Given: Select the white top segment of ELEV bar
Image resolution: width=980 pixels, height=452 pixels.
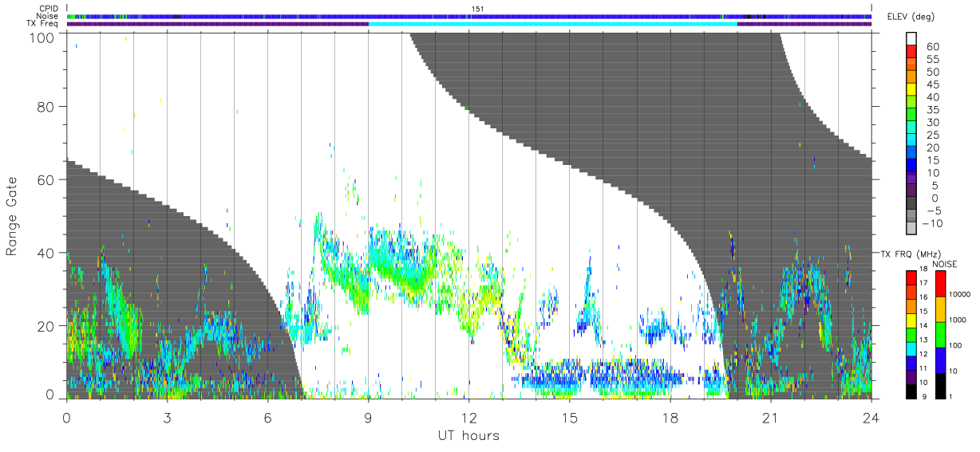Looking at the screenshot, I should [911, 40].
